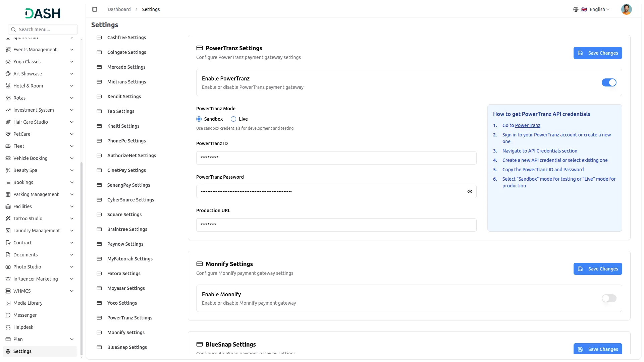Click the Beauty Spa scissors icon
This screenshot has width=644, height=362.
(x=8, y=170)
